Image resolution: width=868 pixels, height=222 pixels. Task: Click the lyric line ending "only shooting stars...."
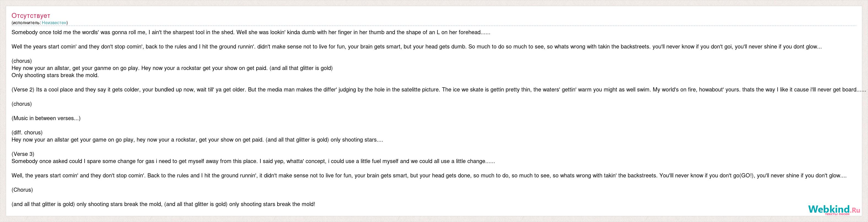tap(197, 139)
